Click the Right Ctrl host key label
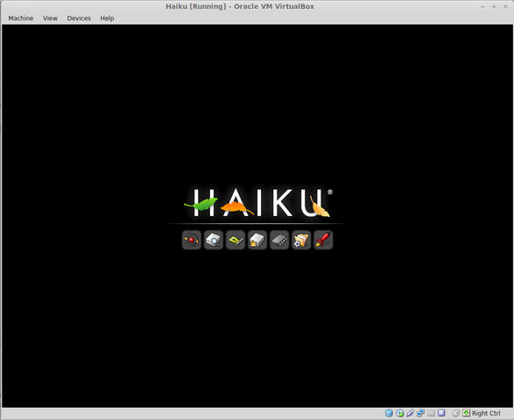 click(486, 413)
